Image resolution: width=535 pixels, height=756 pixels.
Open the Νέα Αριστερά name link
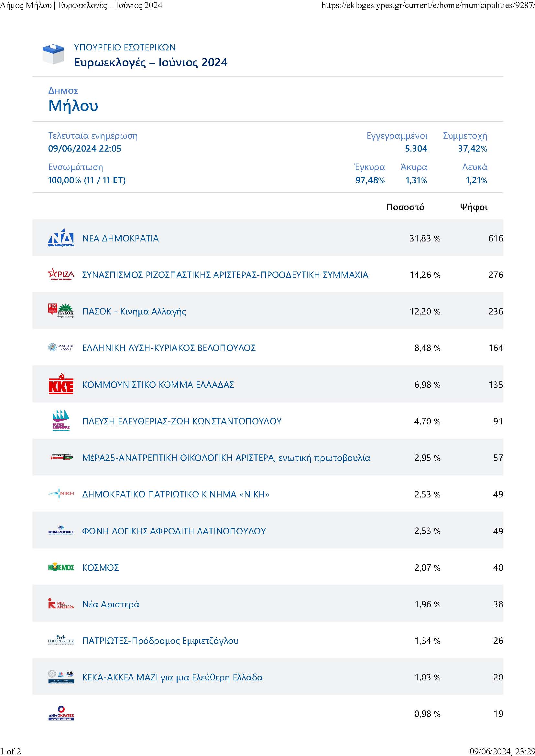pos(111,604)
